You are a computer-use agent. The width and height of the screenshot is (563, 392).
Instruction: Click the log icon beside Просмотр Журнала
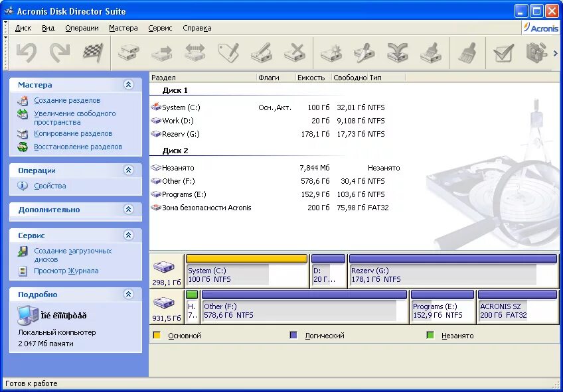coord(23,271)
